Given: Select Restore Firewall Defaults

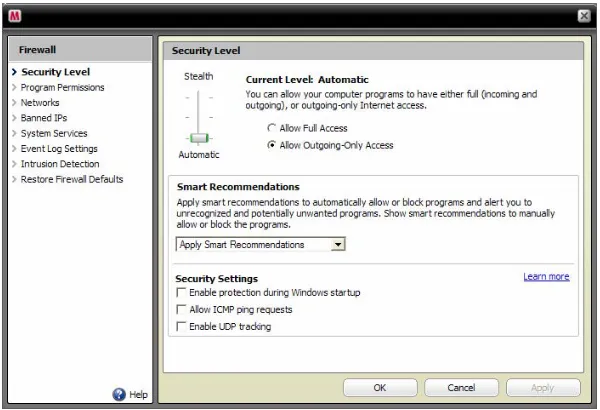Looking at the screenshot, I should pos(72,179).
